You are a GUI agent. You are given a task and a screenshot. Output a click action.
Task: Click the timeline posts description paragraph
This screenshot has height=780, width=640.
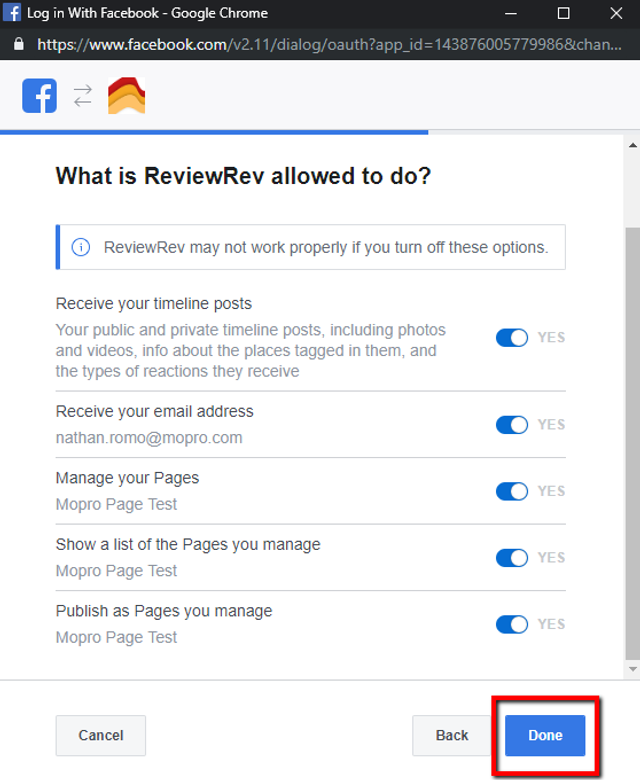click(251, 351)
